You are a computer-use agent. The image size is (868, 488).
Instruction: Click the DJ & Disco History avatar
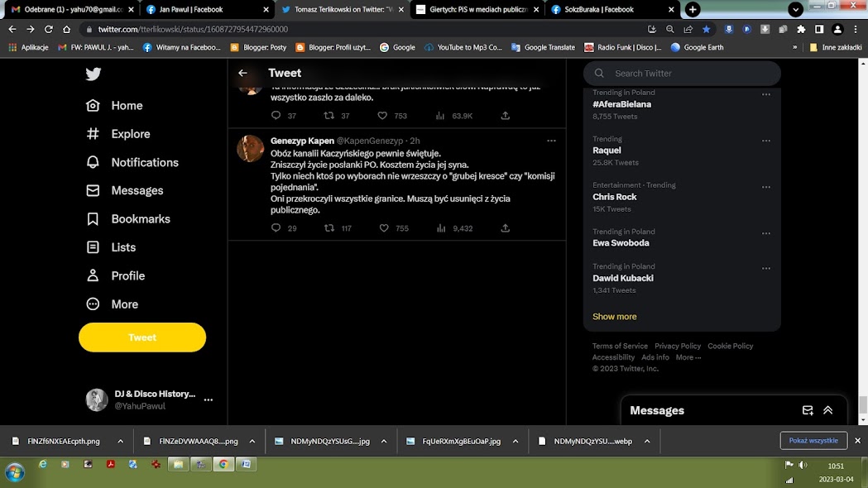click(x=96, y=399)
